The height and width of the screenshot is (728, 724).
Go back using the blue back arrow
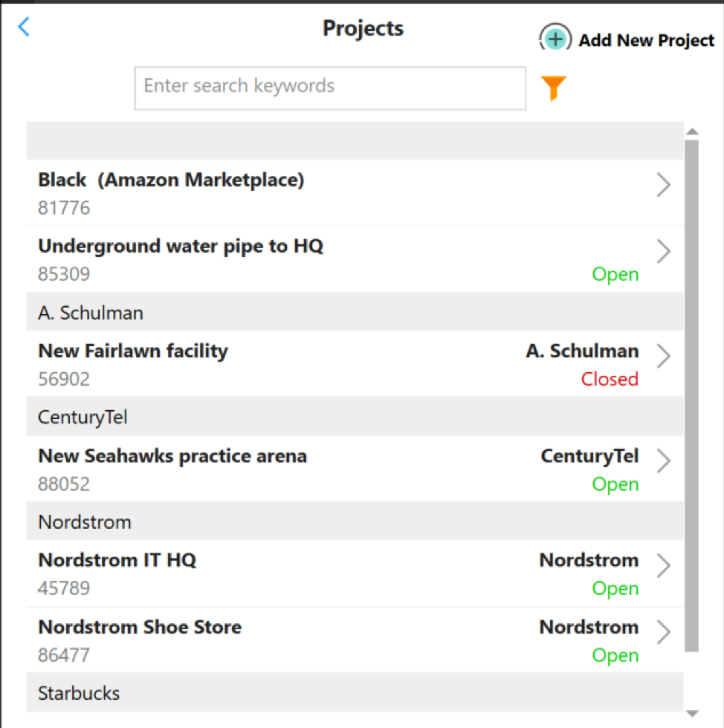24,27
